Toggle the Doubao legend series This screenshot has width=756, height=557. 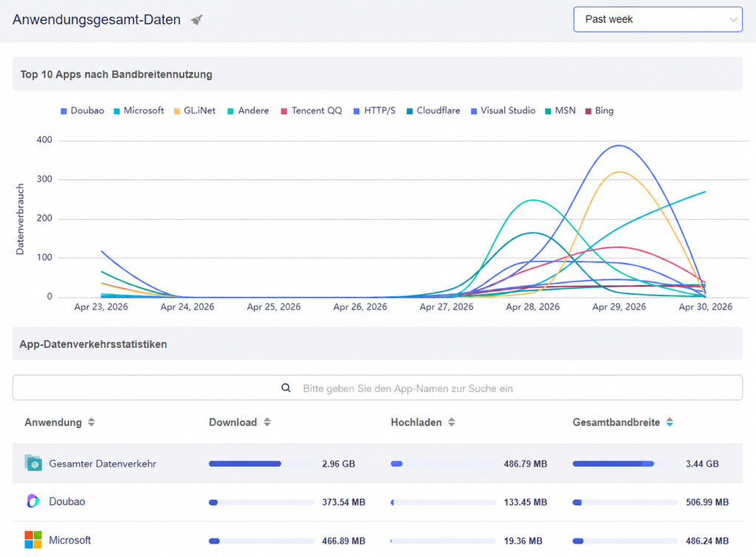click(82, 110)
